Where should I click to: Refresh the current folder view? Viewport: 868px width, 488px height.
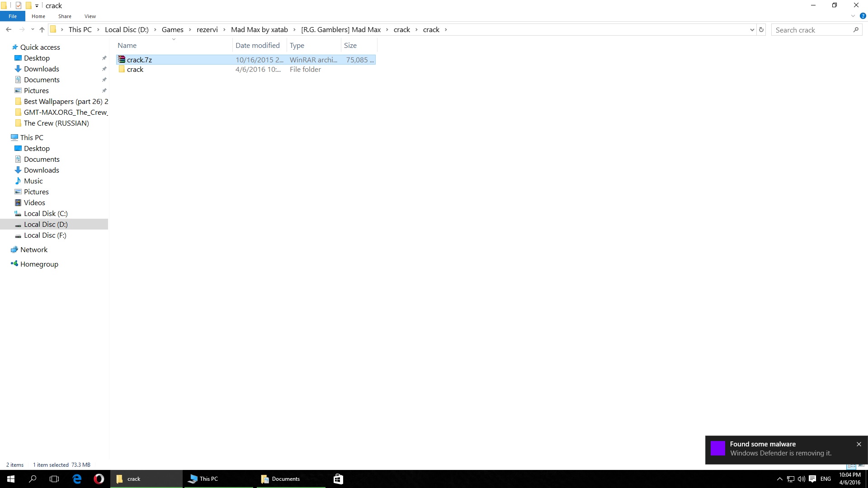tap(761, 30)
